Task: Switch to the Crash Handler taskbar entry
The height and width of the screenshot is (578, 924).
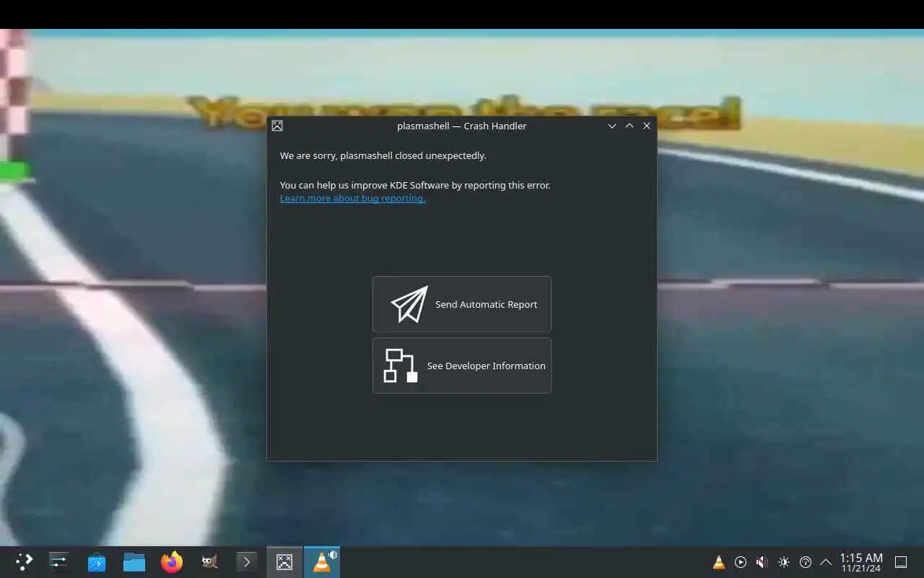Action: click(284, 561)
